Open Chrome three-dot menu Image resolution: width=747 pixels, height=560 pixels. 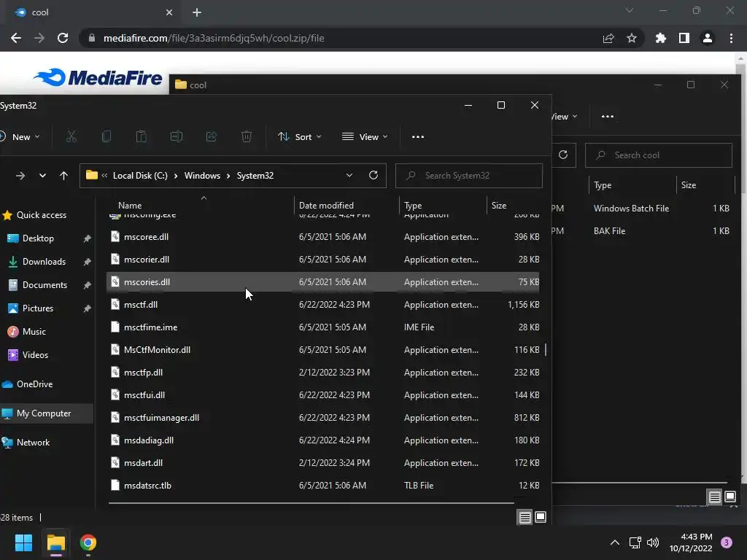(731, 38)
